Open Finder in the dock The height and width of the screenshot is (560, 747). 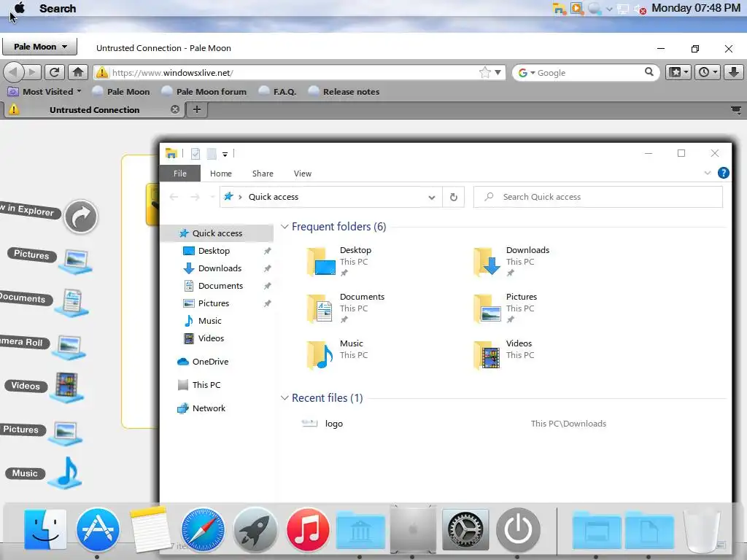click(x=44, y=529)
